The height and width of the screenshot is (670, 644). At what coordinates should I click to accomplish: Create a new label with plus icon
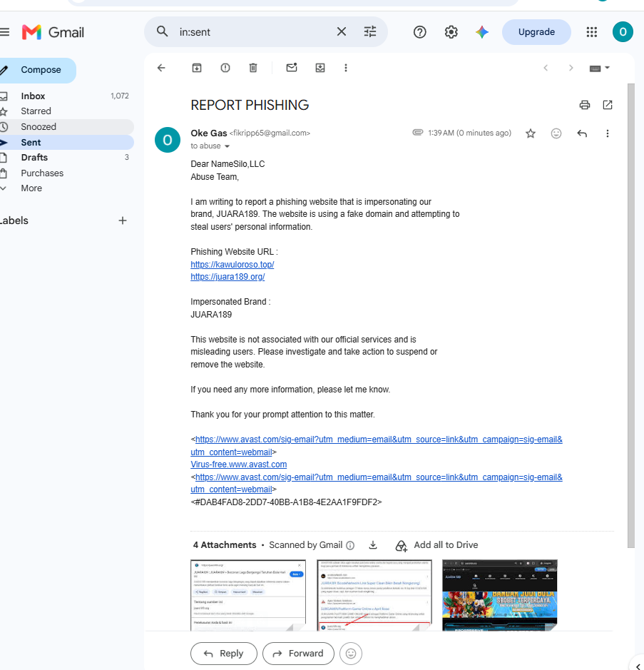tap(123, 220)
